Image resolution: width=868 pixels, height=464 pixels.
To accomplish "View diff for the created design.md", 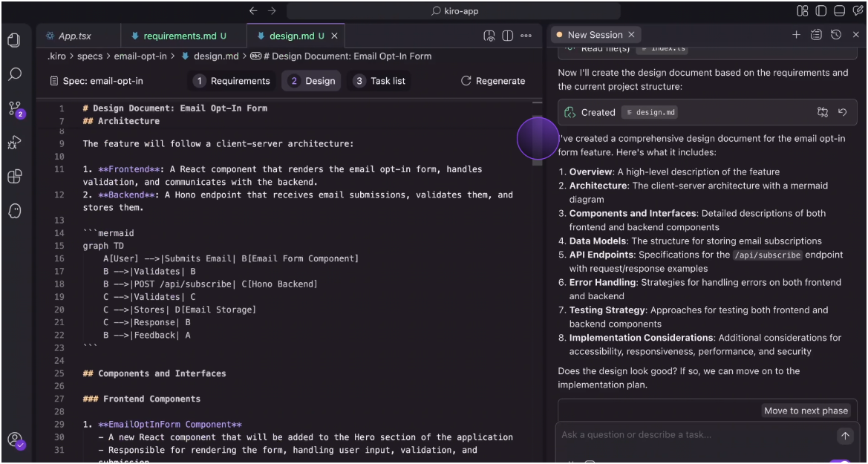I will coord(823,112).
